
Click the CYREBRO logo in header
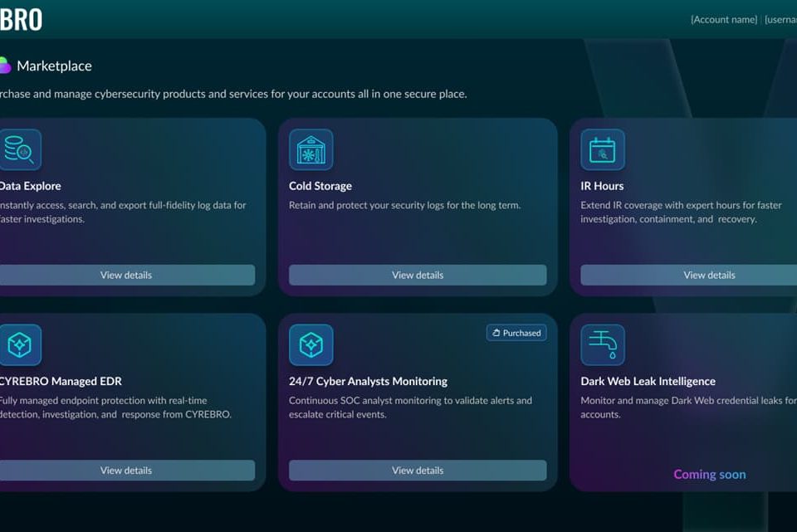[21, 19]
